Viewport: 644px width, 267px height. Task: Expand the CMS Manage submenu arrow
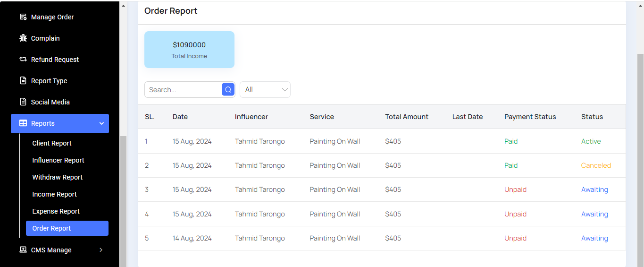(x=101, y=250)
